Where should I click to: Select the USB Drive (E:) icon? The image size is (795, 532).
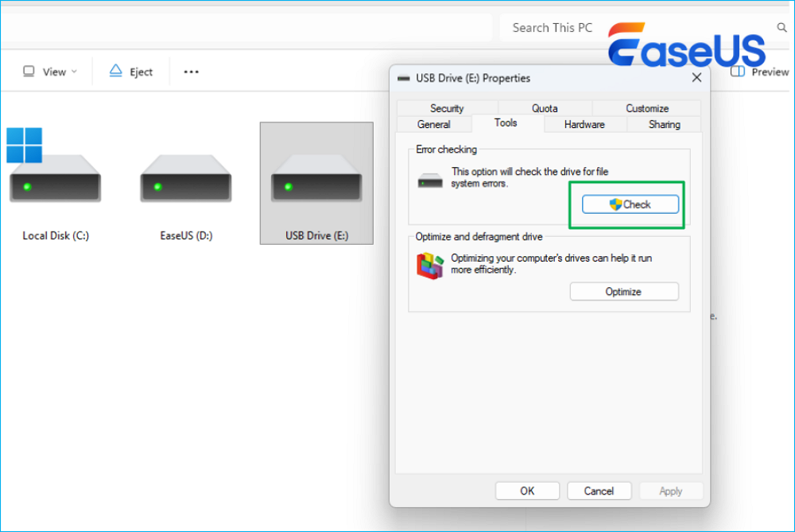[316, 179]
